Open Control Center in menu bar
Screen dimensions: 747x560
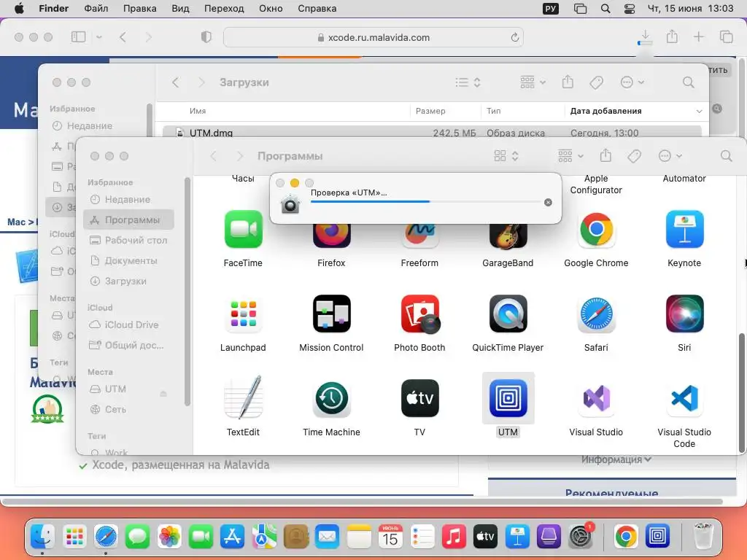(630, 9)
